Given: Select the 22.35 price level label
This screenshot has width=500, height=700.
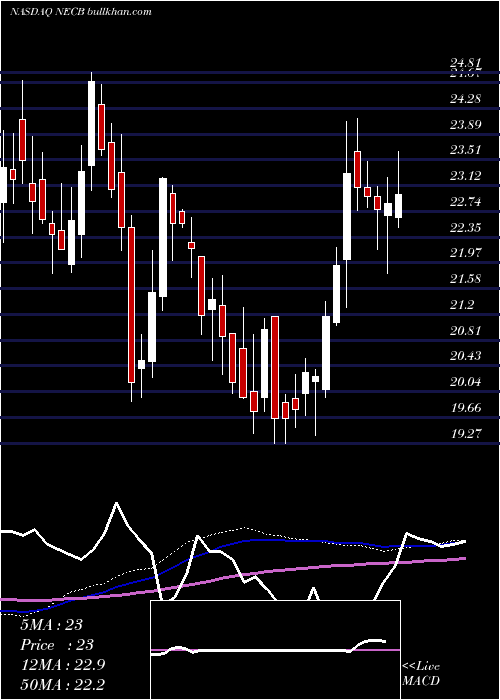Looking at the screenshot, I should pos(466,228).
